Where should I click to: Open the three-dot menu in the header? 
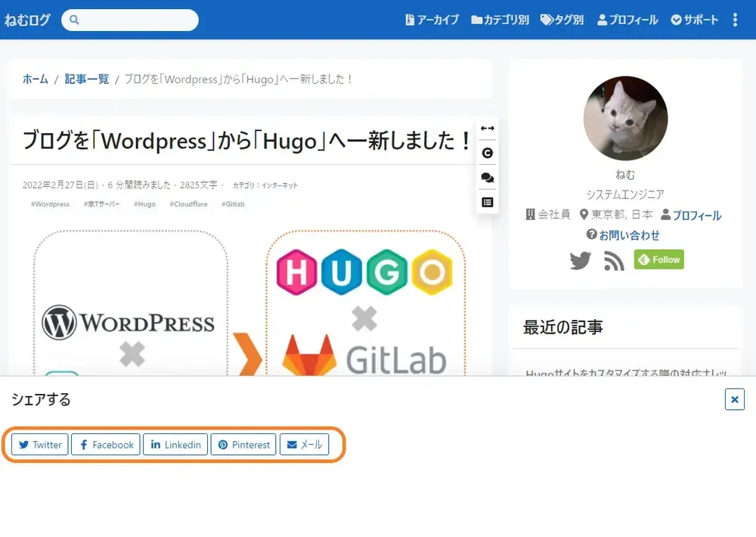point(735,20)
